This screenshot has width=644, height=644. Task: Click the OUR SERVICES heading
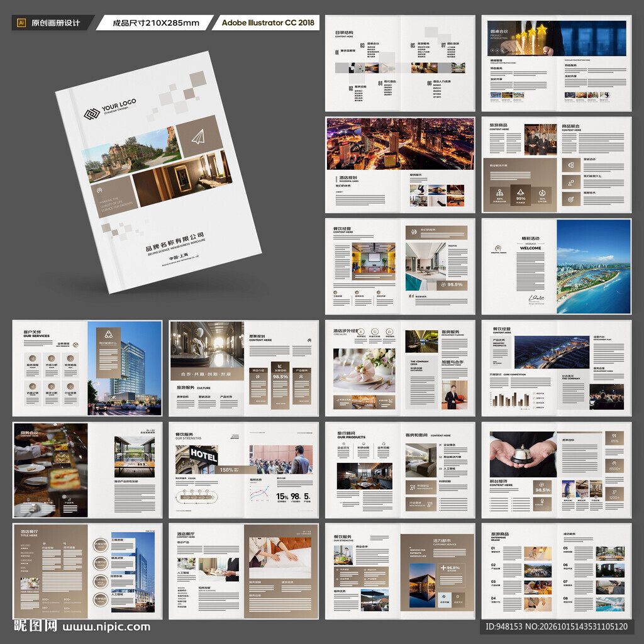pyautogui.click(x=36, y=336)
